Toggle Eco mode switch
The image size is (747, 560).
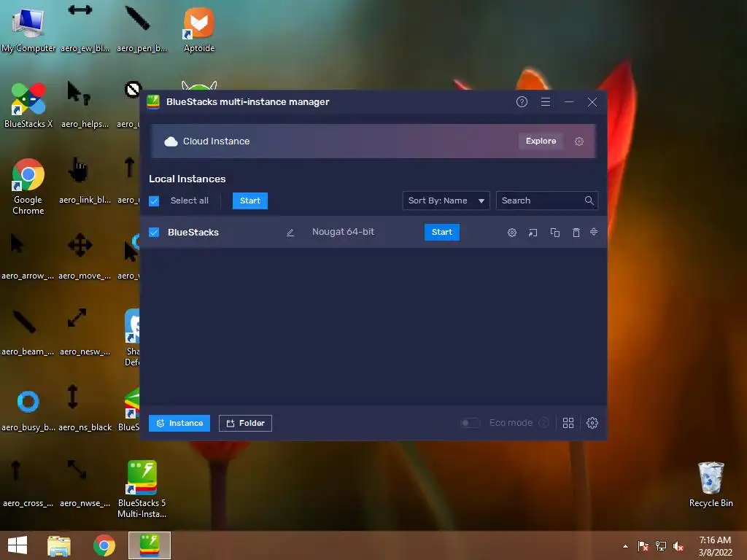(471, 423)
